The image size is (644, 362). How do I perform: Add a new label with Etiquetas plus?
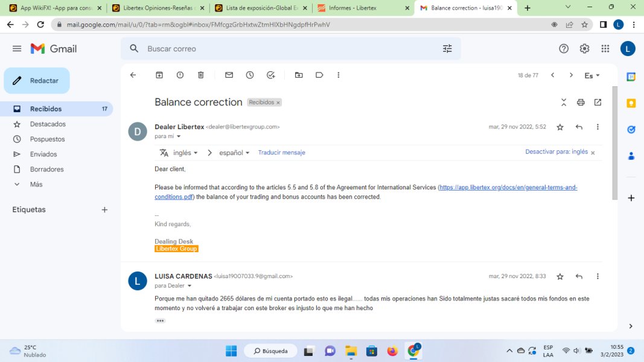pos(104,210)
